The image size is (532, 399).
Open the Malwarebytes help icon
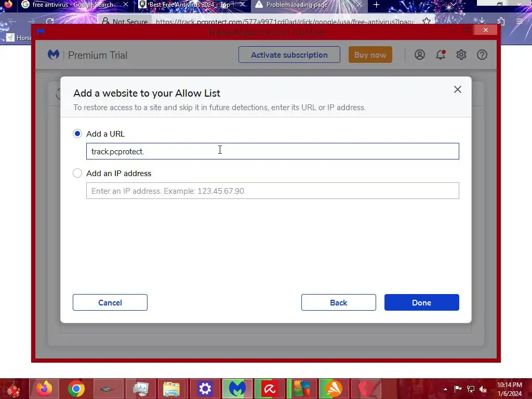click(x=482, y=55)
